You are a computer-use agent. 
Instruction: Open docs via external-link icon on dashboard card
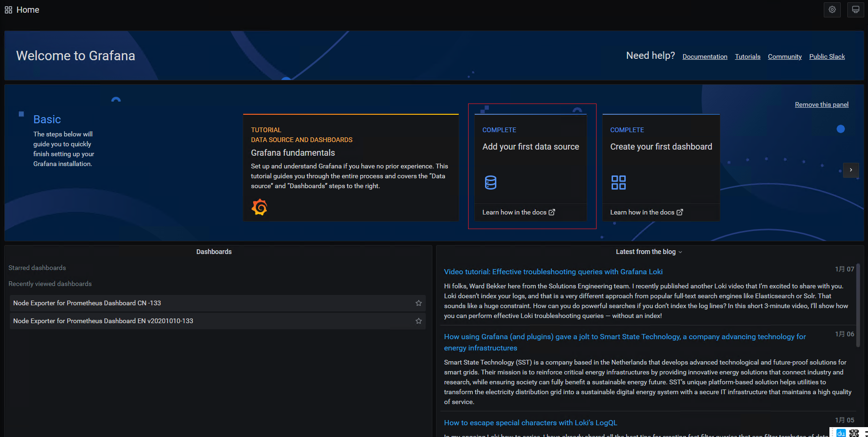679,212
